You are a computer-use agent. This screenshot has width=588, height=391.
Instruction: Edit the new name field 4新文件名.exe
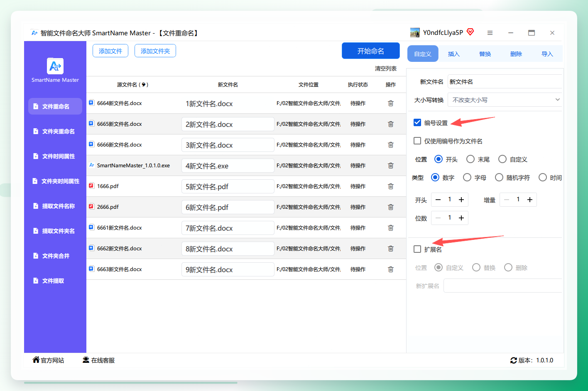[228, 166]
